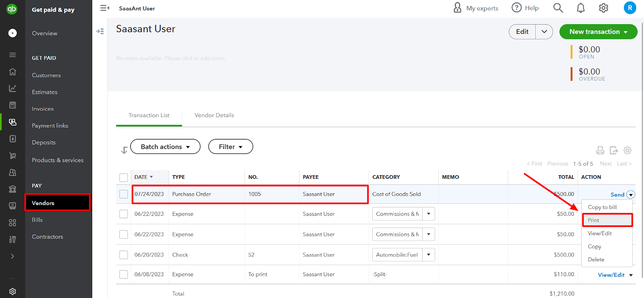Open the notifications bell icon
This screenshot has width=644, height=298.
580,8
